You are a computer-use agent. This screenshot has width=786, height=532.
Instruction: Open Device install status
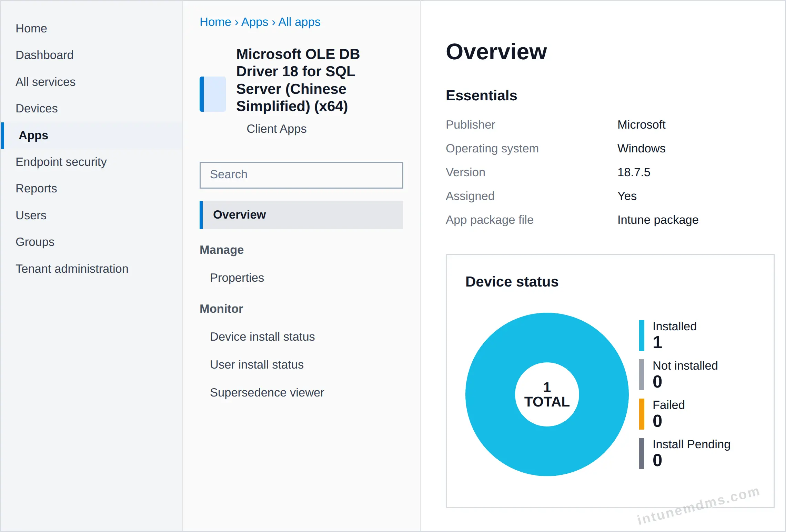click(262, 337)
